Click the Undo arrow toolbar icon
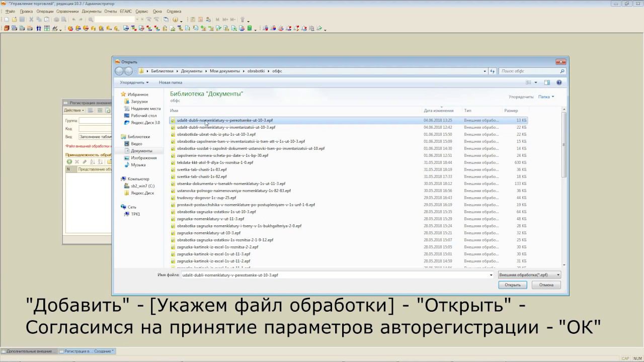Viewport: 644px width, 362px height. pos(73,20)
